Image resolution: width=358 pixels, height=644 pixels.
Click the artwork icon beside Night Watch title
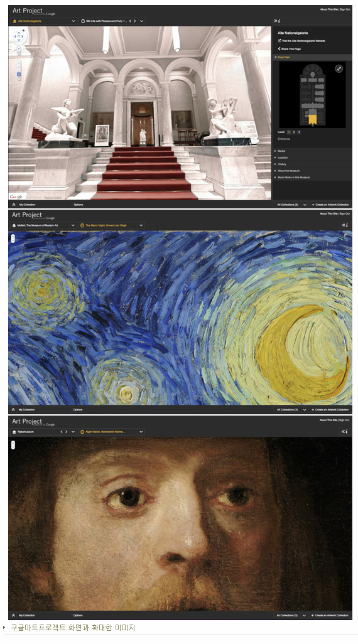[x=82, y=432]
